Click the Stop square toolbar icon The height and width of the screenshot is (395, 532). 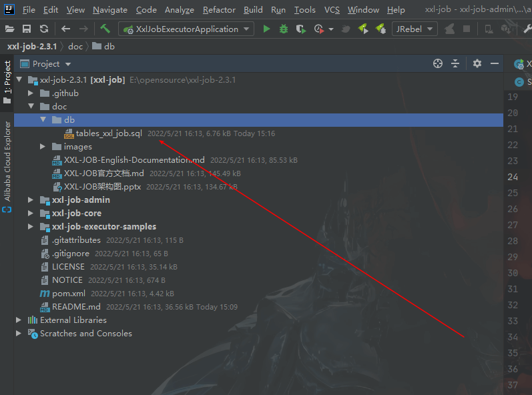(x=467, y=29)
